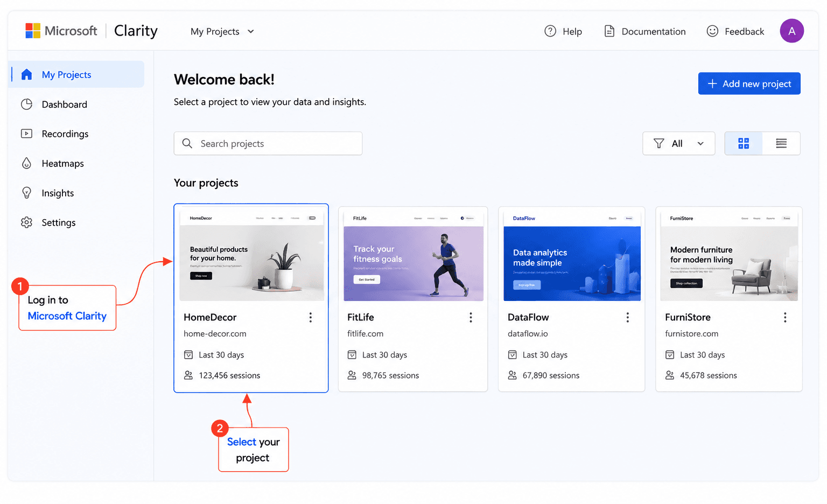
Task: Expand the All filter dropdown
Action: click(x=678, y=143)
